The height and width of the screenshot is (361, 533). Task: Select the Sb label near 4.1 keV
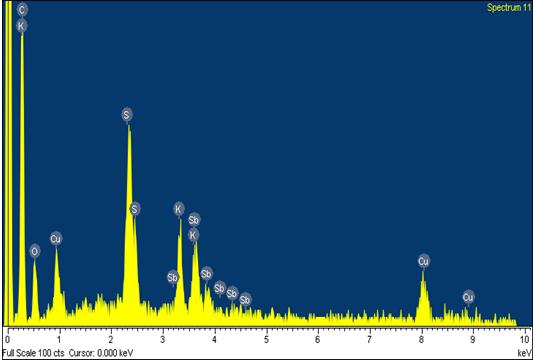coord(220,288)
